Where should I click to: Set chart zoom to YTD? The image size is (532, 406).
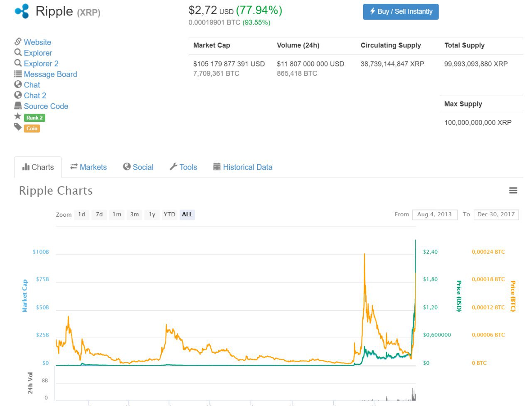[169, 215]
